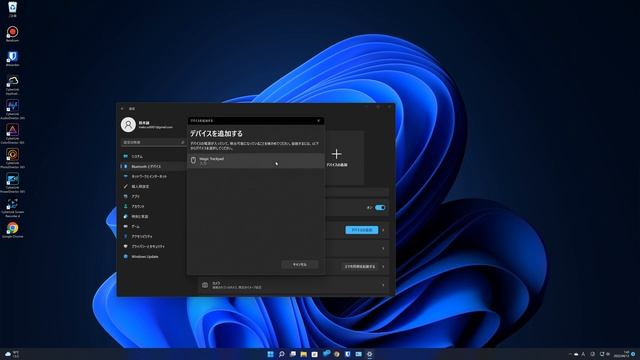The width and height of the screenshot is (640, 360).
Task: Open the IME 'A' input indicator
Action: (x=583, y=354)
